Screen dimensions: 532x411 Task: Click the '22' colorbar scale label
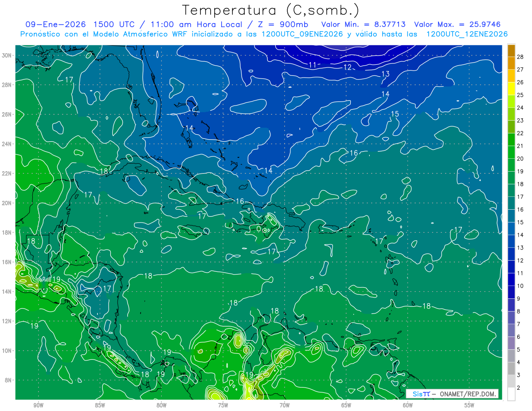(520, 133)
